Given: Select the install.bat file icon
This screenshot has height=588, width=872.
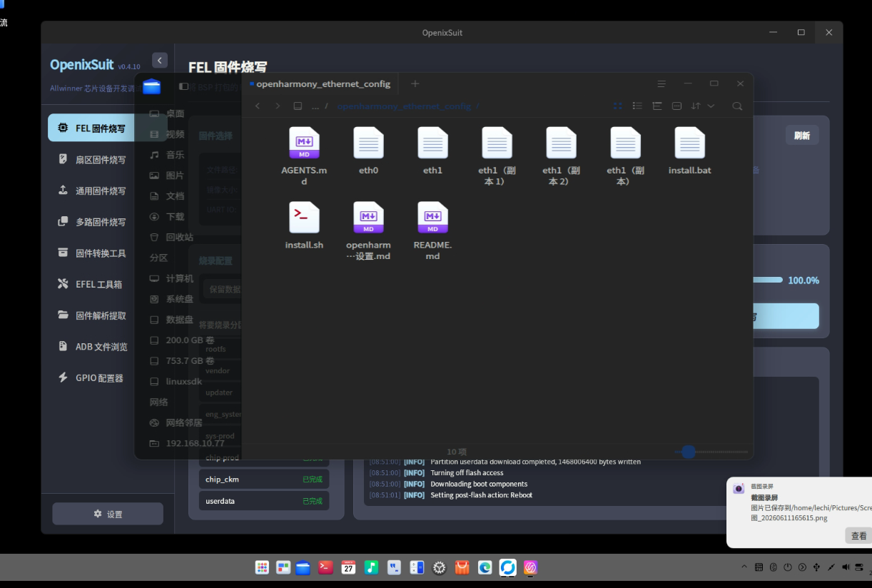Looking at the screenshot, I should [x=689, y=143].
